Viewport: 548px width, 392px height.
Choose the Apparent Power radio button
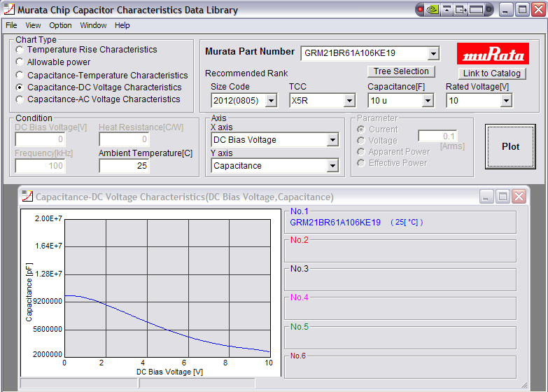click(361, 152)
